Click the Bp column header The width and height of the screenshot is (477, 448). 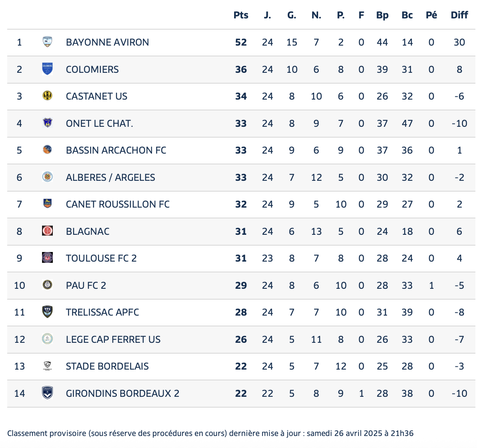[x=383, y=15]
